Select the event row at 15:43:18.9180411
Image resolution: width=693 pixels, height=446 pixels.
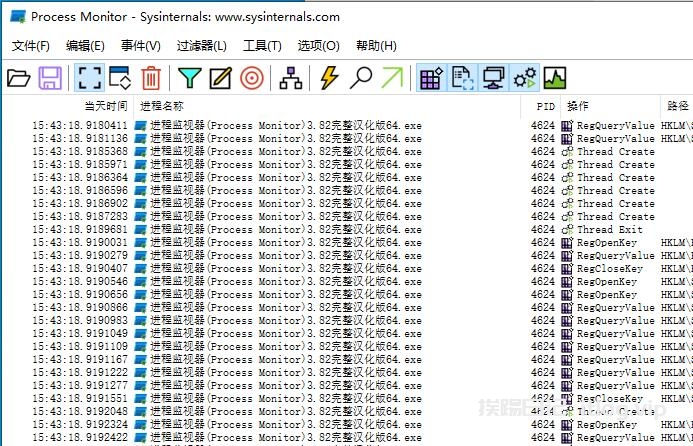click(x=346, y=126)
